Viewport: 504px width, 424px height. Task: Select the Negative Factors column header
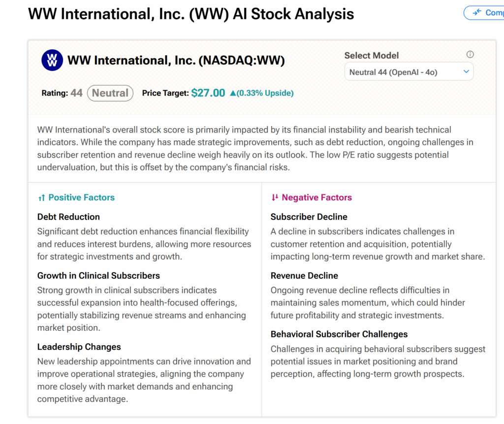click(316, 197)
